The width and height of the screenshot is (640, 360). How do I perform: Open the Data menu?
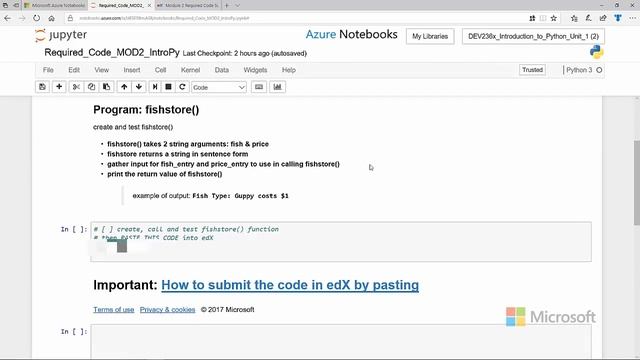click(222, 70)
